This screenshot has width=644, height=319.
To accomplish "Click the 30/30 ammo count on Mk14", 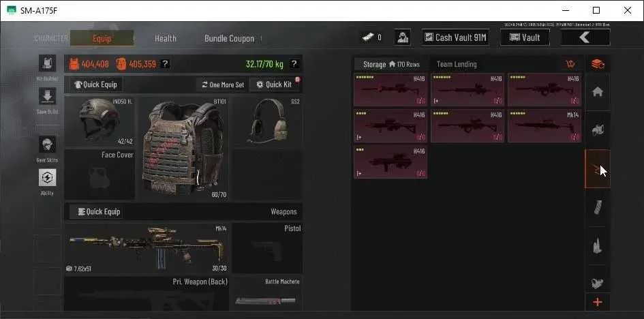I will point(219,269).
